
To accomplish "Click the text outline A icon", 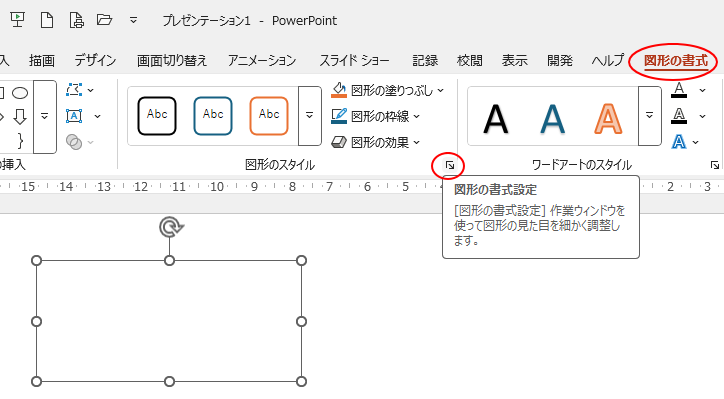I will (679, 116).
